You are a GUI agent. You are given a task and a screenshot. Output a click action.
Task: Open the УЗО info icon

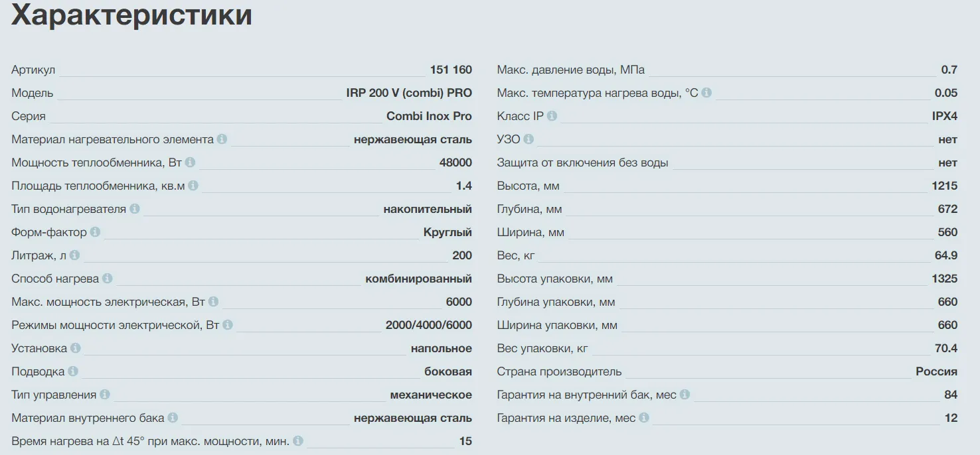coord(529,139)
